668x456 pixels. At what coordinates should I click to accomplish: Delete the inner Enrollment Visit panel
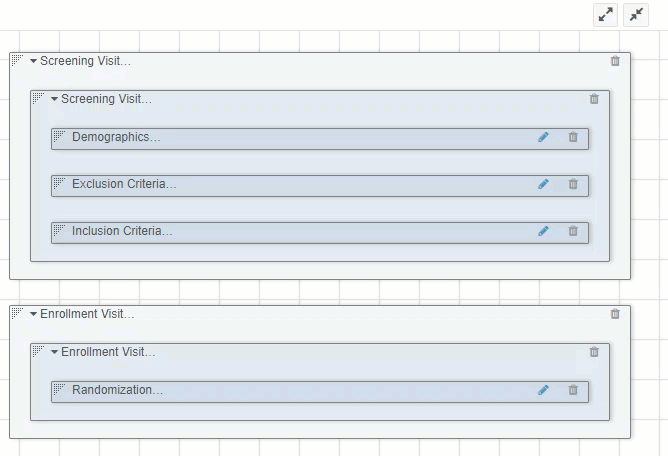[x=594, y=352]
